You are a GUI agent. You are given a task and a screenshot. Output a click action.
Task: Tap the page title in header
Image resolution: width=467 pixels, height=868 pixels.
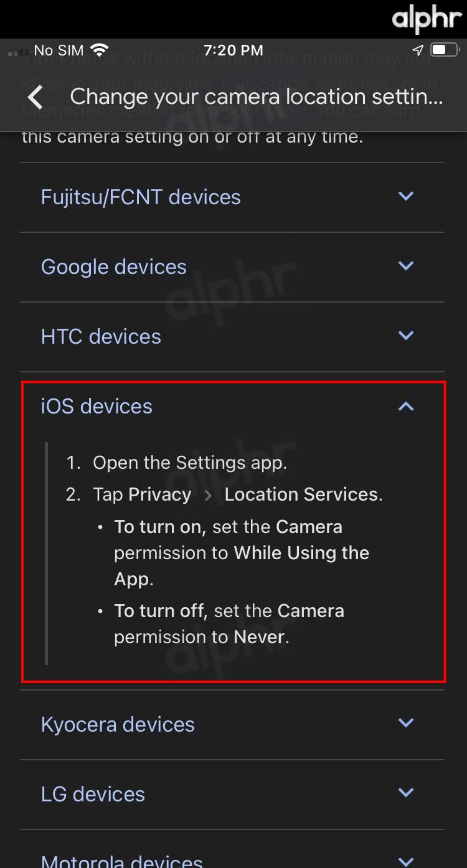[x=257, y=97]
